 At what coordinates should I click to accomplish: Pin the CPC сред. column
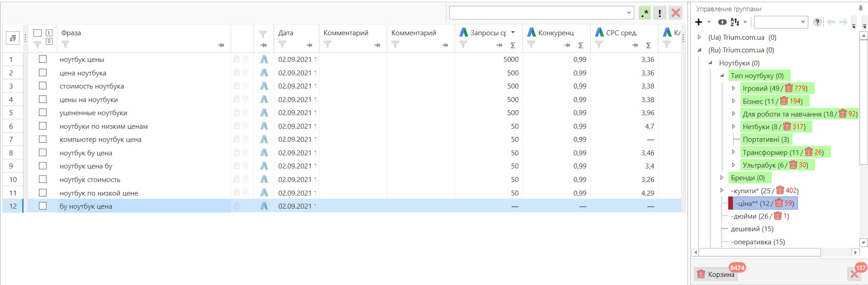click(635, 45)
